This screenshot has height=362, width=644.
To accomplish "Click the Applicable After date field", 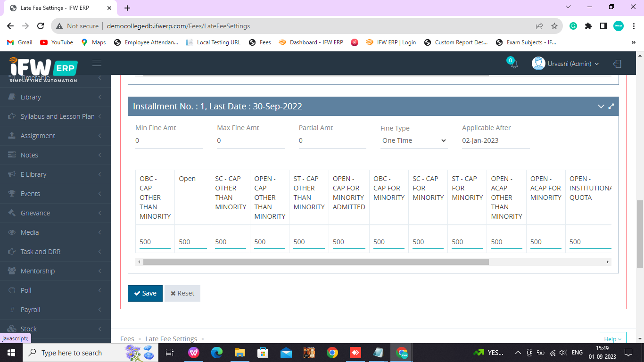I will (x=496, y=140).
